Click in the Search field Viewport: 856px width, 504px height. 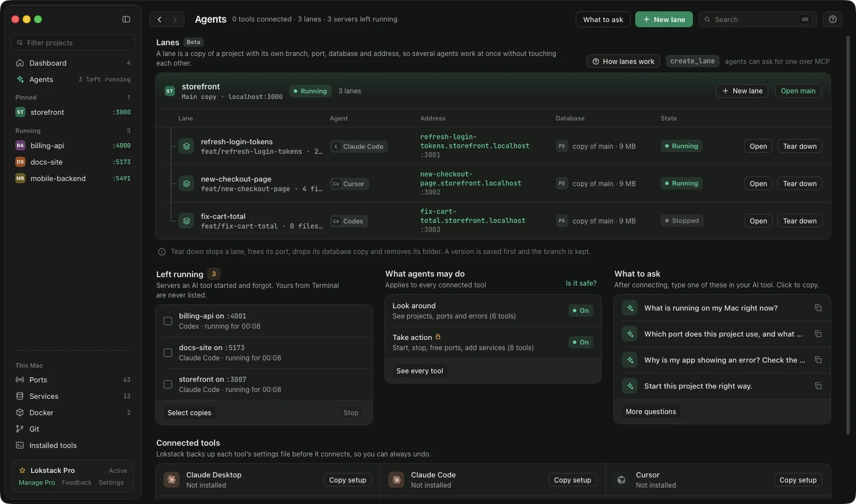point(757,19)
